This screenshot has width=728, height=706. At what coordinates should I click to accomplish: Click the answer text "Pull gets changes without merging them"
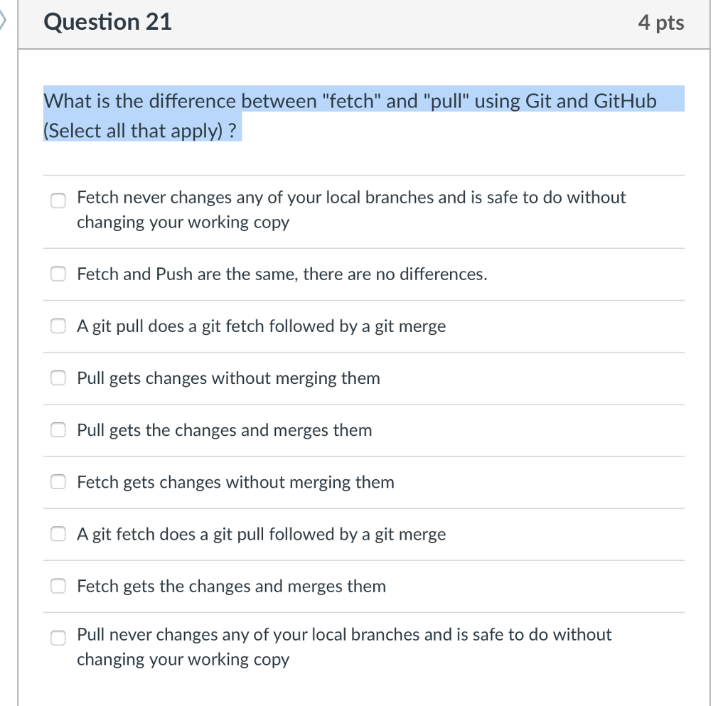[227, 378]
